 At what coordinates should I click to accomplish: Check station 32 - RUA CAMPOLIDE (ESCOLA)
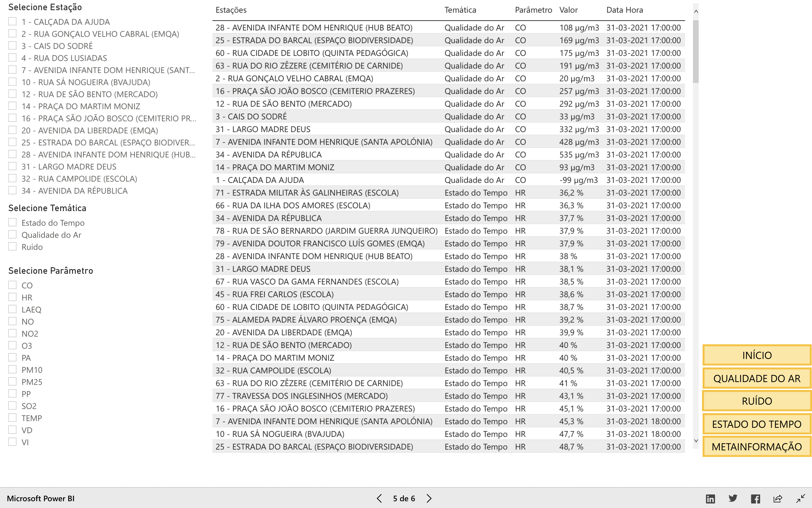(12, 178)
